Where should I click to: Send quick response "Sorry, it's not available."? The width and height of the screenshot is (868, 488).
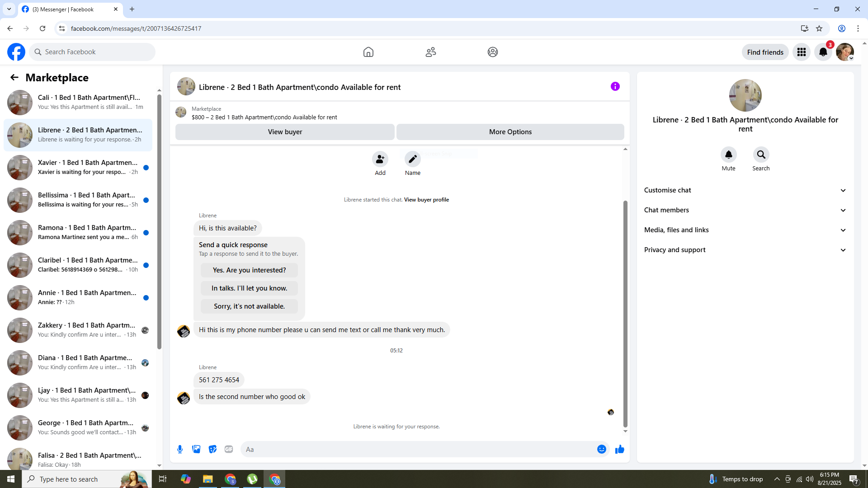pyautogui.click(x=249, y=306)
